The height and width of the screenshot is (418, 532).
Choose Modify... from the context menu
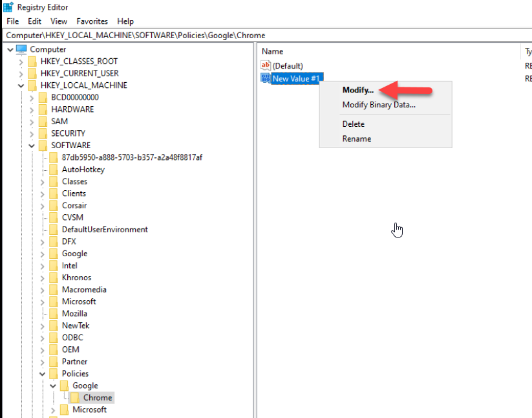click(358, 90)
